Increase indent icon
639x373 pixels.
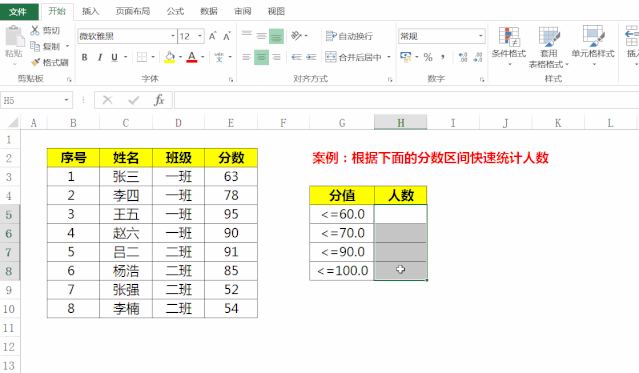pos(311,57)
